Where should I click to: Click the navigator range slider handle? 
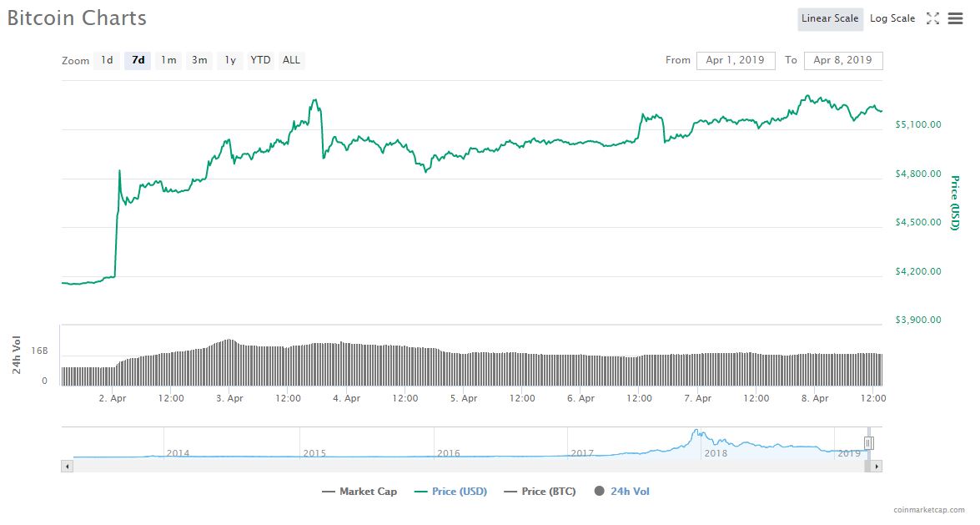pyautogui.click(x=868, y=442)
